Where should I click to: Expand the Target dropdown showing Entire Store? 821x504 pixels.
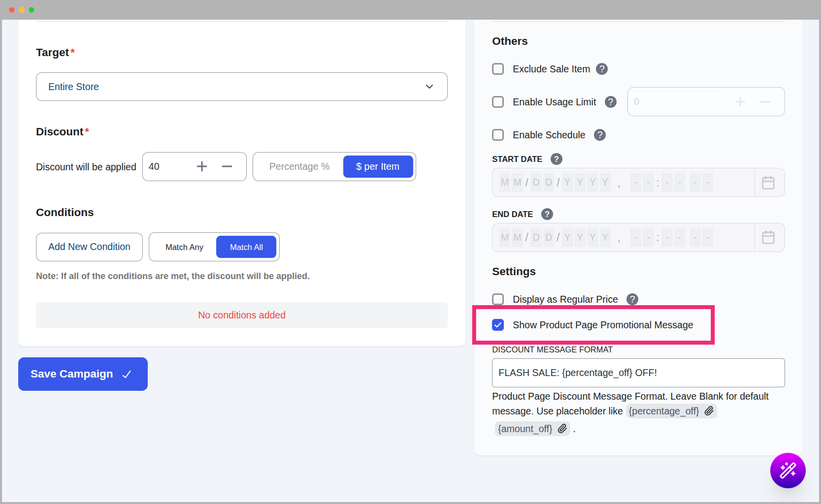[241, 87]
